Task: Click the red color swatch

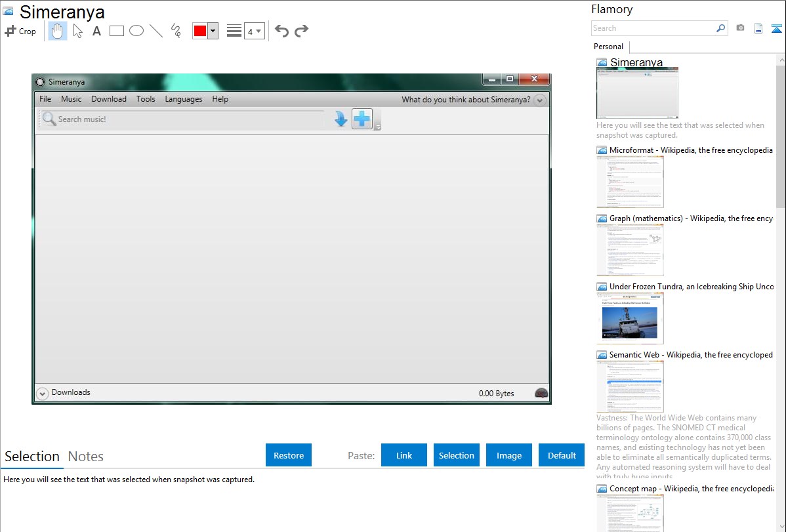Action: coord(200,31)
